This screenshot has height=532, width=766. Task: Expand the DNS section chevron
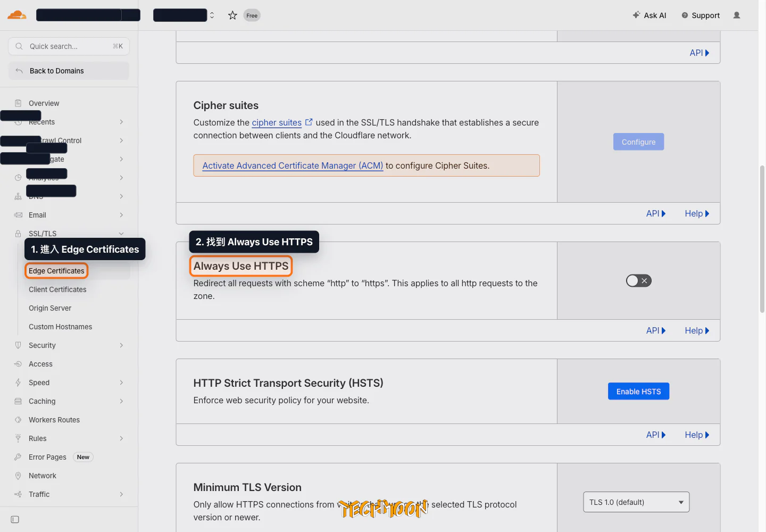coord(121,196)
